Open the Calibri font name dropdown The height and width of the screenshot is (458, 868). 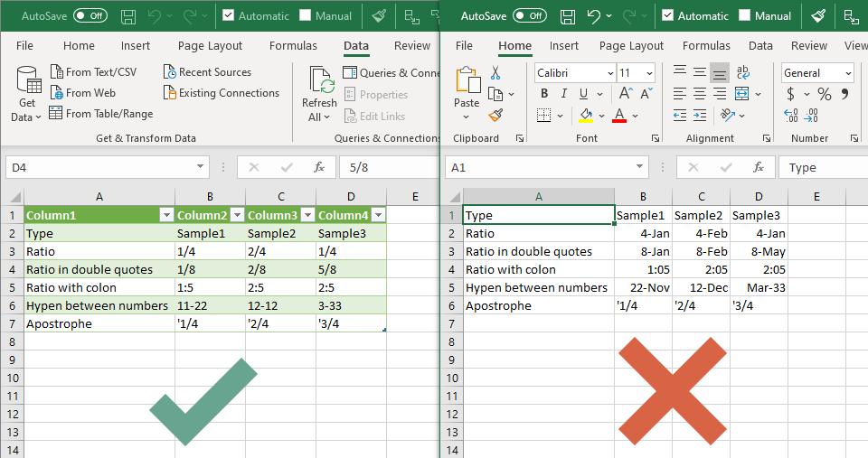[609, 73]
